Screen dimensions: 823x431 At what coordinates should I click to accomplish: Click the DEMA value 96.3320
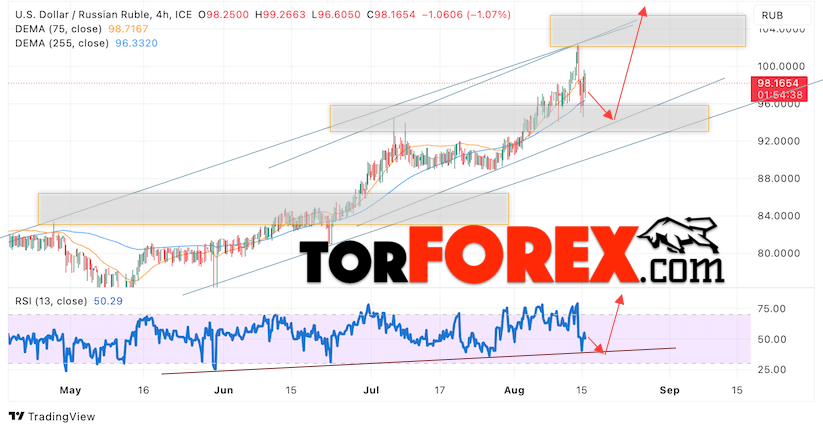(x=136, y=43)
